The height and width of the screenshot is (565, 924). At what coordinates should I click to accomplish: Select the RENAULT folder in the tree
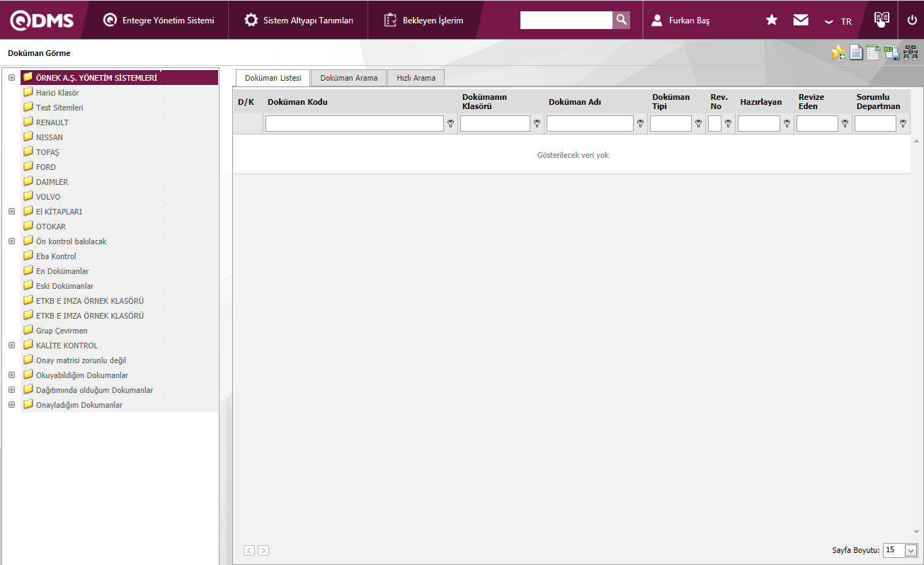(x=52, y=122)
